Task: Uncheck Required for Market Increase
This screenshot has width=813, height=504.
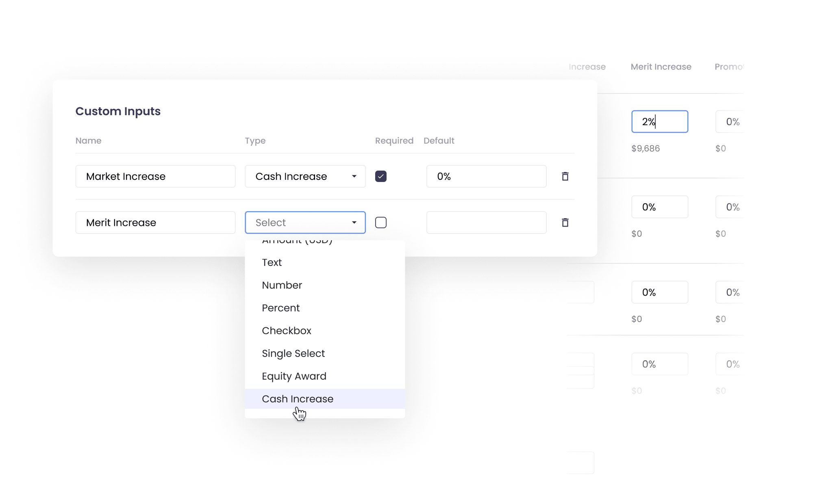Action: [380, 176]
